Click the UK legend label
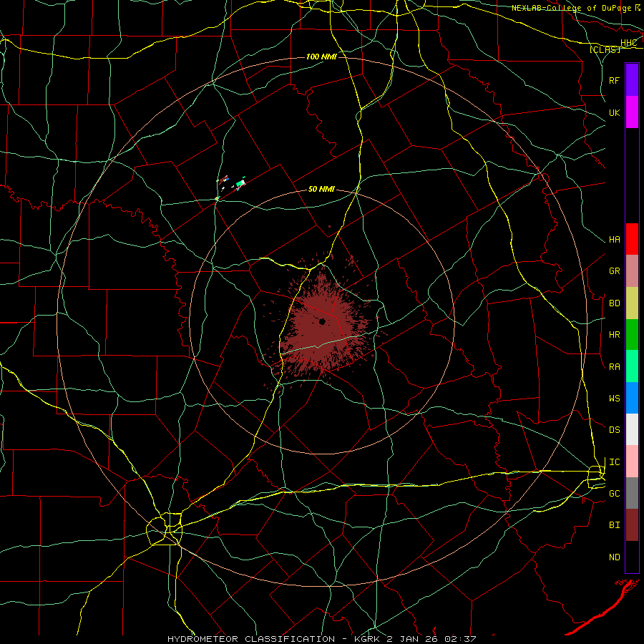Viewport: 644px width, 644px height. 615,112
